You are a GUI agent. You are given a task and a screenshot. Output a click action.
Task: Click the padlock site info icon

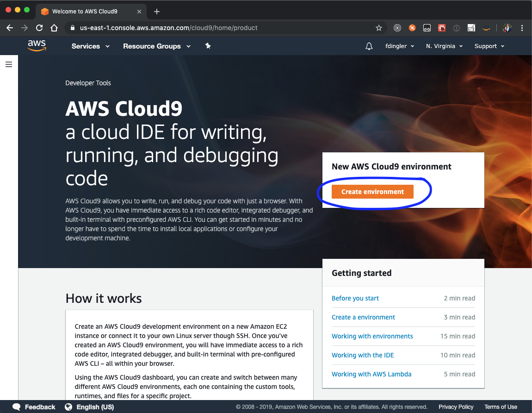tap(72, 28)
